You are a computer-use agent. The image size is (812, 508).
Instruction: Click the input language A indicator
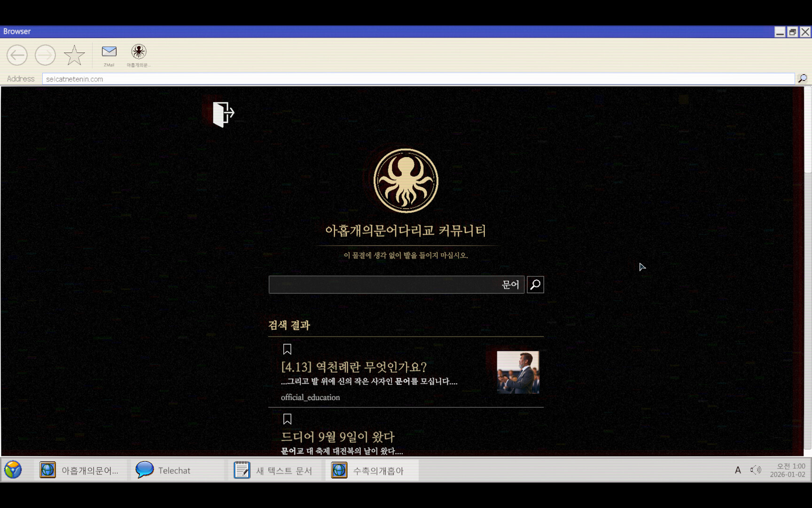click(738, 470)
